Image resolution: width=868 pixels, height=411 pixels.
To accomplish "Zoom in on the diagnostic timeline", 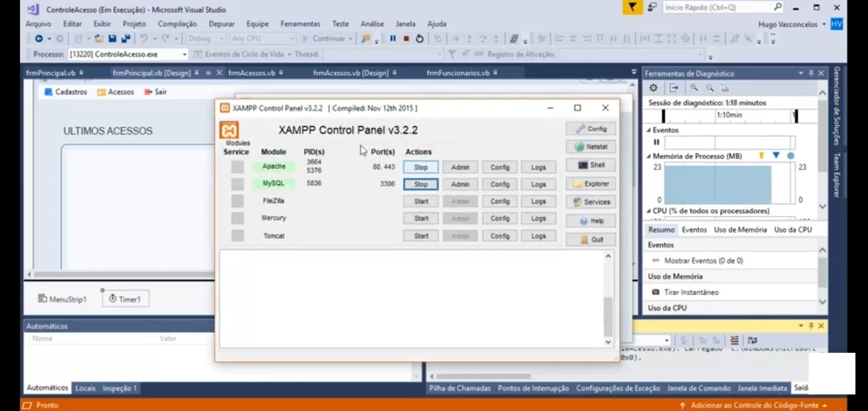I will coord(694,88).
